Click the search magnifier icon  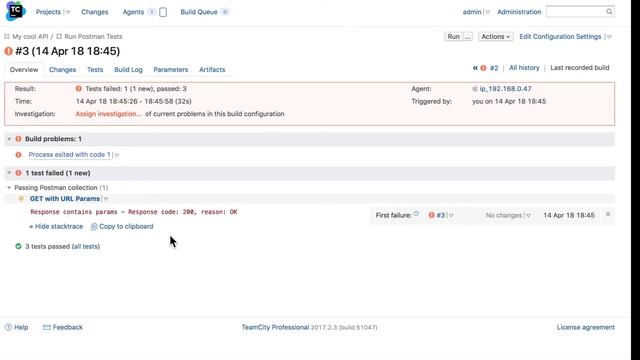click(609, 12)
